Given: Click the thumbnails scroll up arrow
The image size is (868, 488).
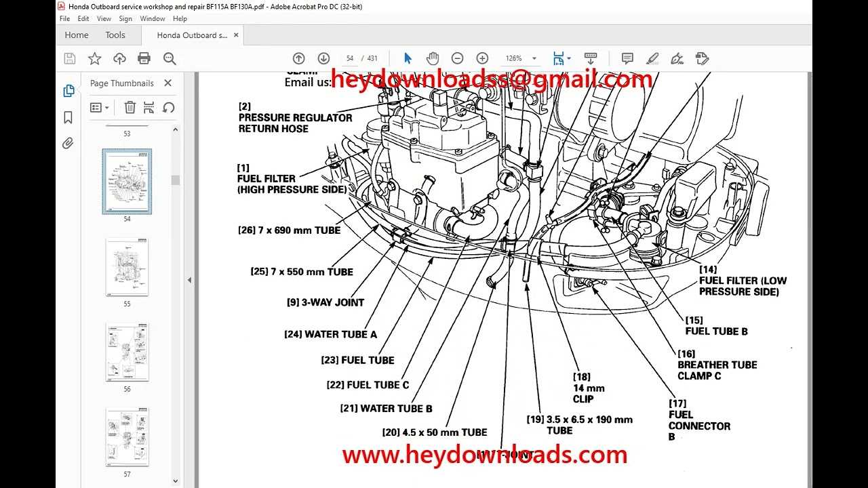Looking at the screenshot, I should click(x=176, y=129).
